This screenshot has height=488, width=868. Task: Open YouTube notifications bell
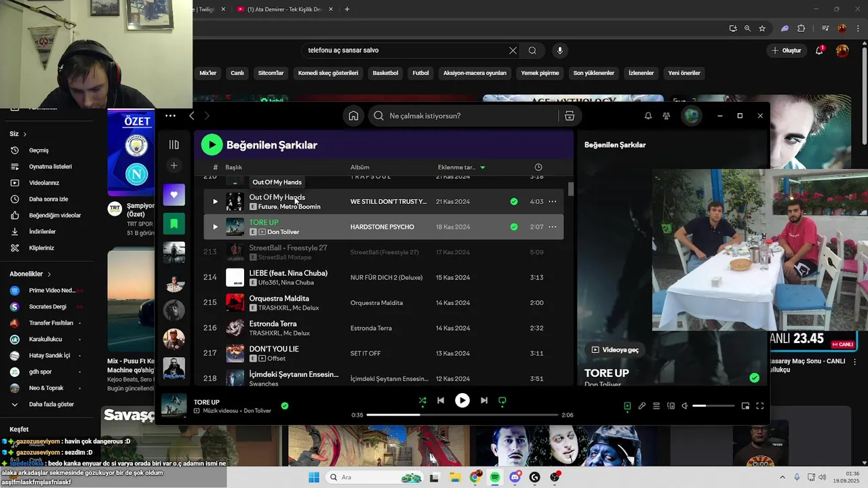click(819, 50)
